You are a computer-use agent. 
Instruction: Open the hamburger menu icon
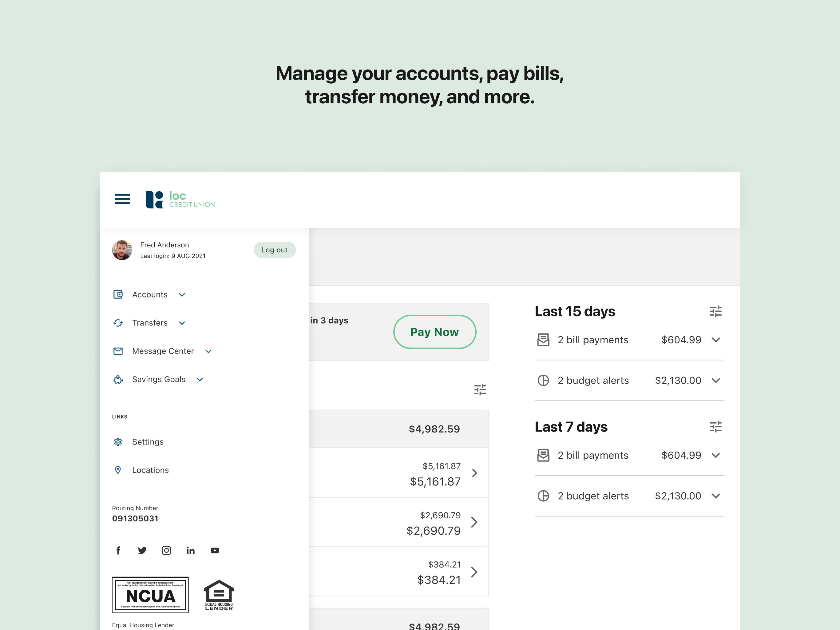coord(122,199)
